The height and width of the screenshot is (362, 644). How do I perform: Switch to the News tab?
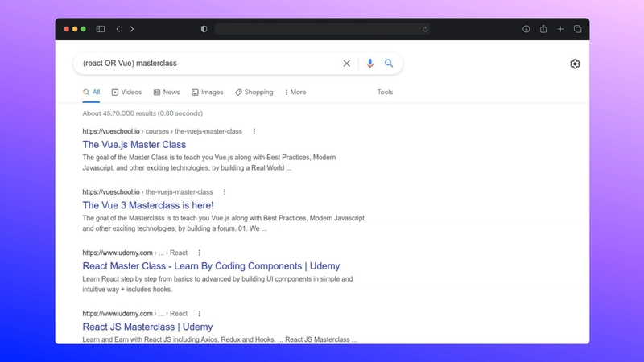tap(167, 93)
